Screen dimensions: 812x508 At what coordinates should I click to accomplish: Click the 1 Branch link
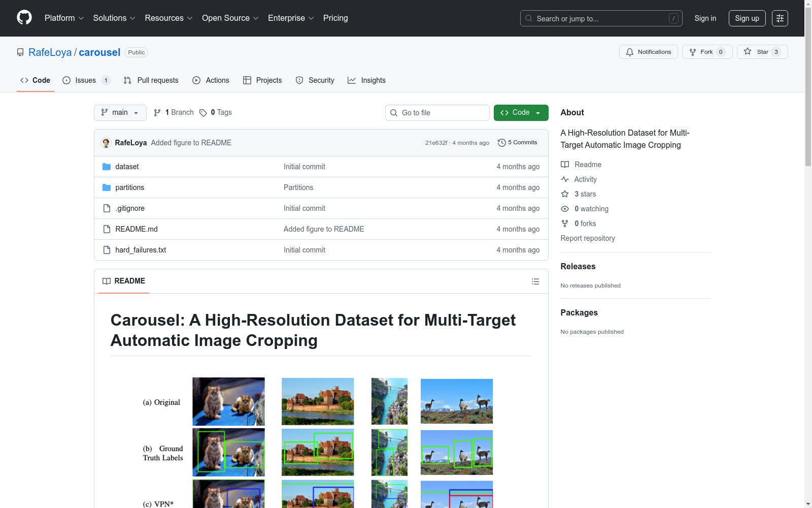click(x=174, y=113)
